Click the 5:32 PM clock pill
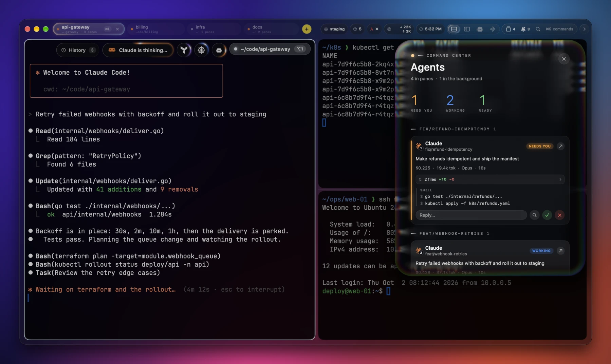 (x=430, y=29)
